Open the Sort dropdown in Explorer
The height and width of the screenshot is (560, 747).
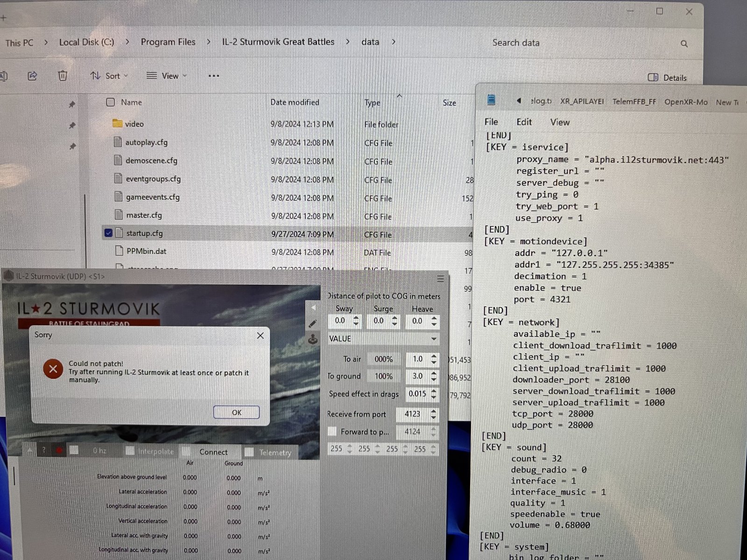109,76
